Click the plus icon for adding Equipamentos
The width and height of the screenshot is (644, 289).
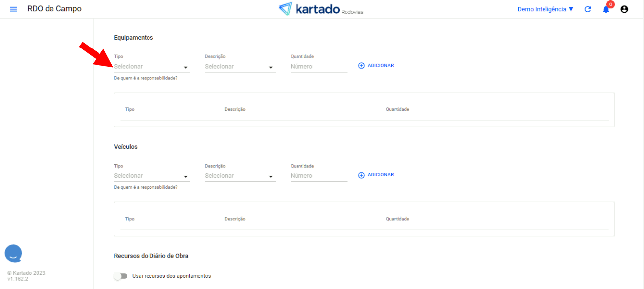click(x=361, y=66)
